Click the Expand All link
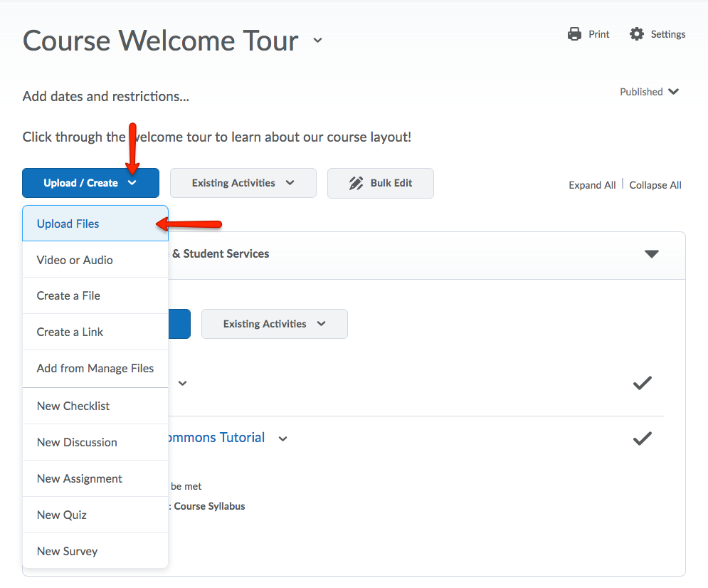Image resolution: width=708 pixels, height=588 pixels. [x=592, y=185]
